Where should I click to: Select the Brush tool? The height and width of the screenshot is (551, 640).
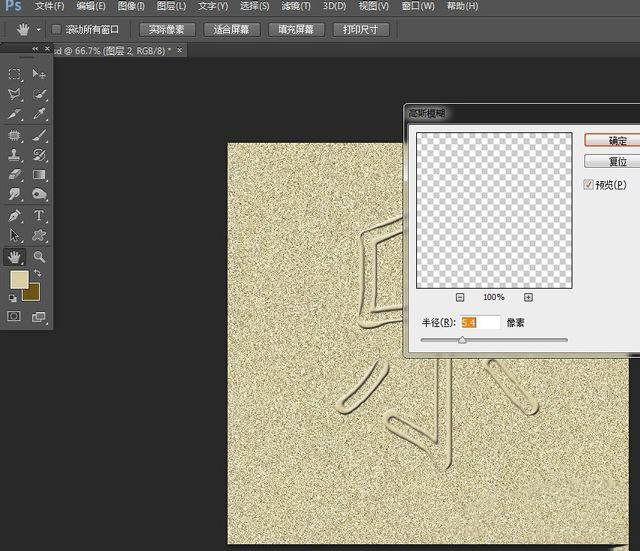pos(40,135)
